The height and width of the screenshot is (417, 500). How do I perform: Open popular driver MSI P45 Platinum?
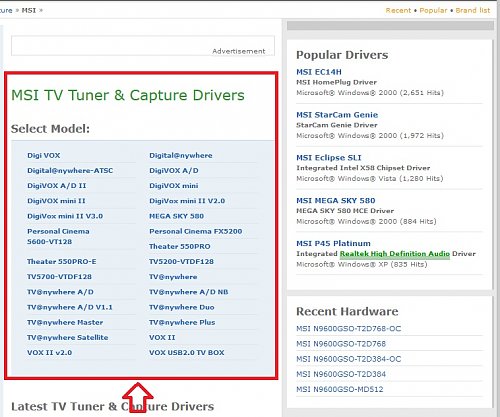[333, 243]
